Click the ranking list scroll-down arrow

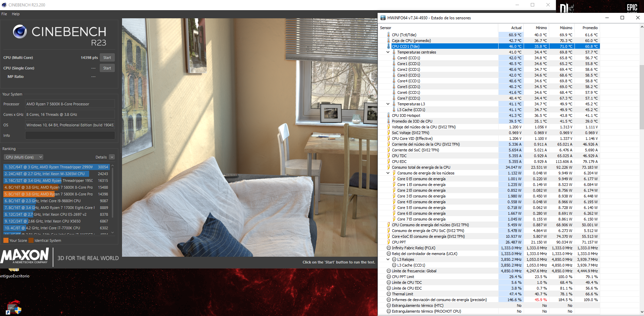click(113, 233)
